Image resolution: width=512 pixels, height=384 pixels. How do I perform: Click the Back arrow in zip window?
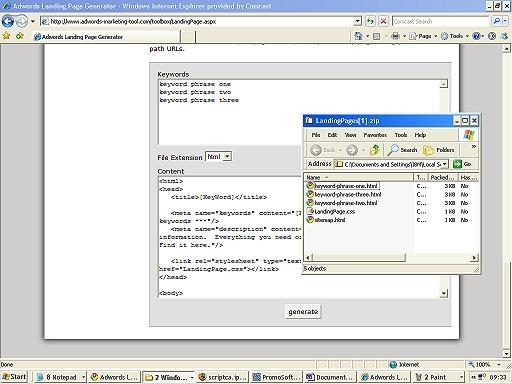tap(316, 150)
